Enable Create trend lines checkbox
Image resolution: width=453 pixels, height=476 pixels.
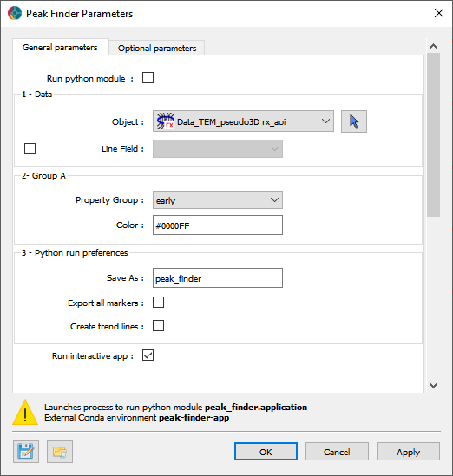click(158, 326)
